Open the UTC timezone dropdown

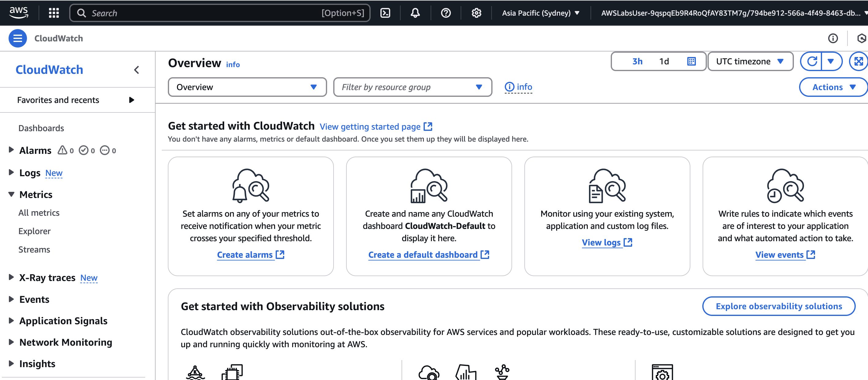[750, 61]
